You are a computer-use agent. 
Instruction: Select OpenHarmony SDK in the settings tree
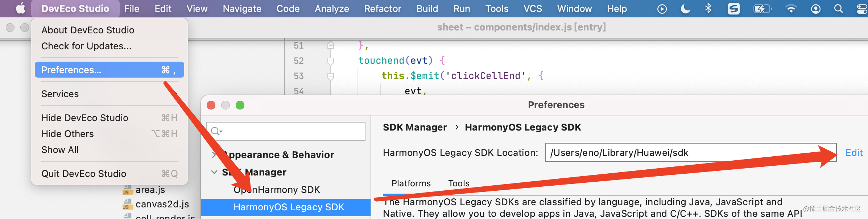point(277,190)
